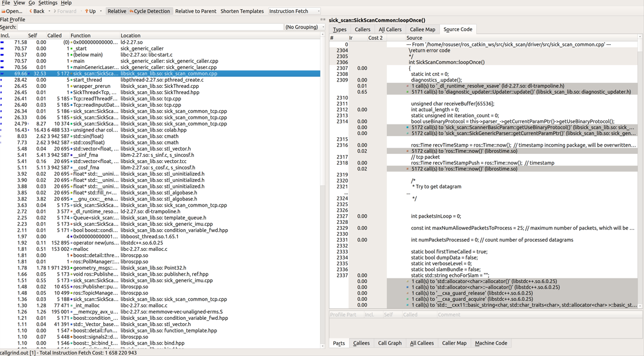The image size is (644, 356).
Task: Open the Settings menu
Action: 48,3
